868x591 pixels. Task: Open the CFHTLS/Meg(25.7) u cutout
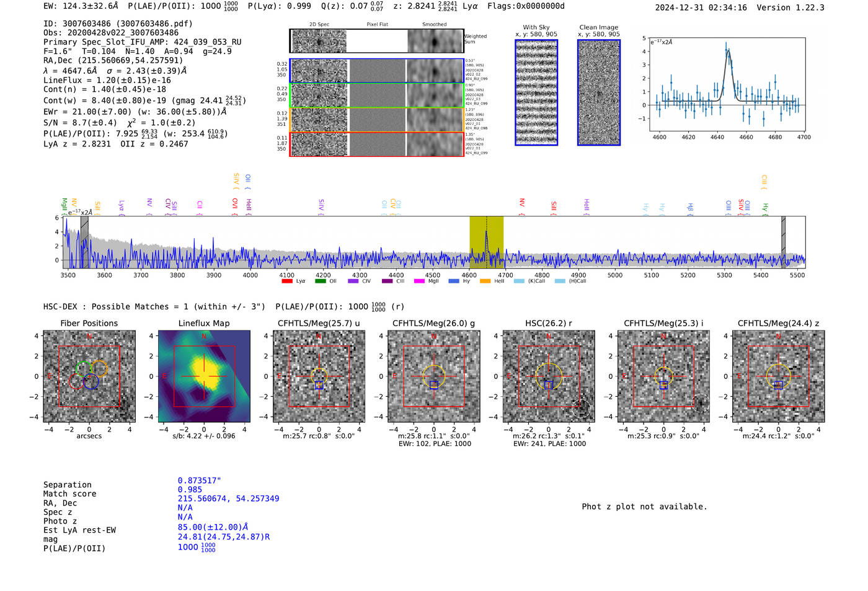point(319,376)
